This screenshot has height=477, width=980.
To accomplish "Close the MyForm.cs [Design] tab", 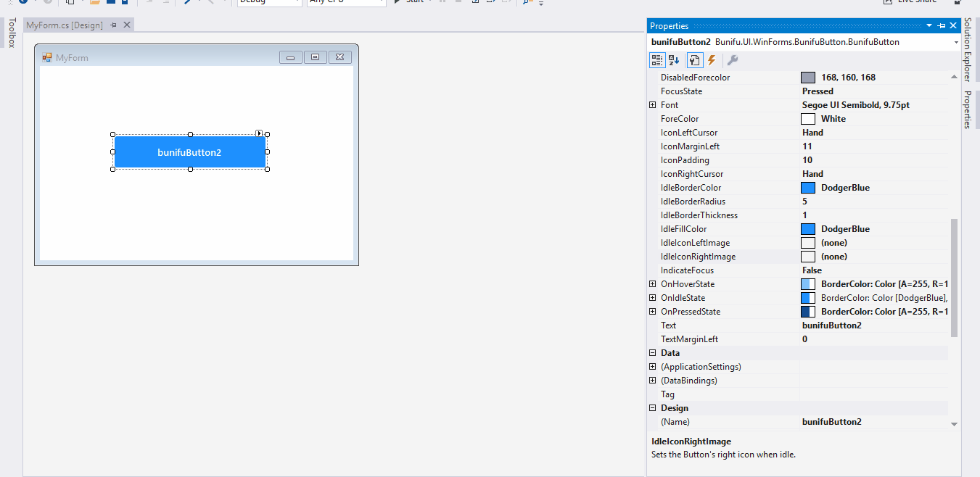I will coord(127,25).
